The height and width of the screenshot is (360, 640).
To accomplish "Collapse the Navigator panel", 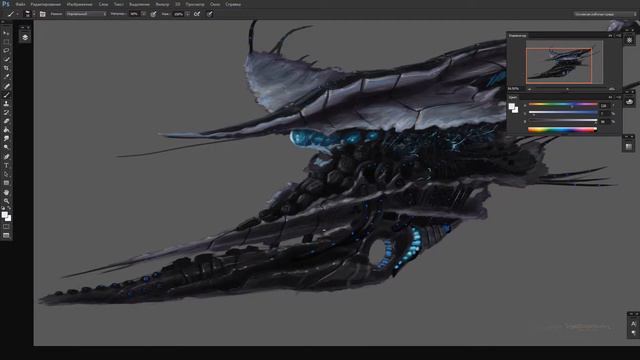I will 610,36.
